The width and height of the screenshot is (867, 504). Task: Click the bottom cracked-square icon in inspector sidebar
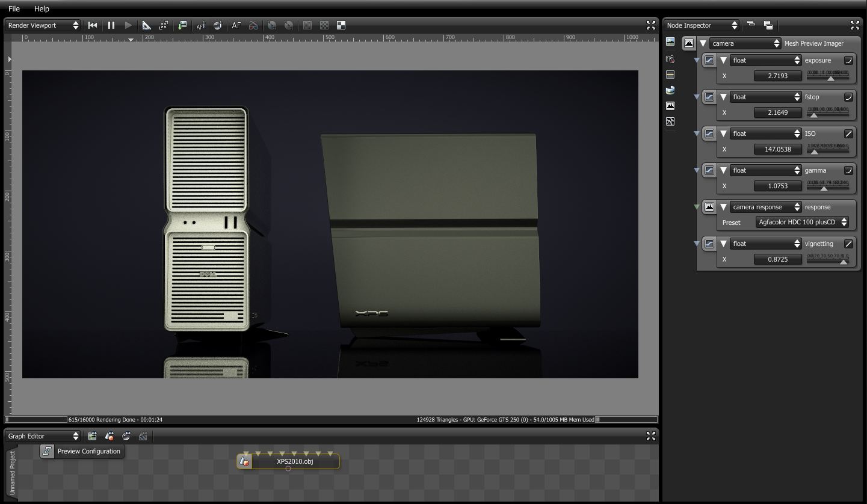click(670, 121)
